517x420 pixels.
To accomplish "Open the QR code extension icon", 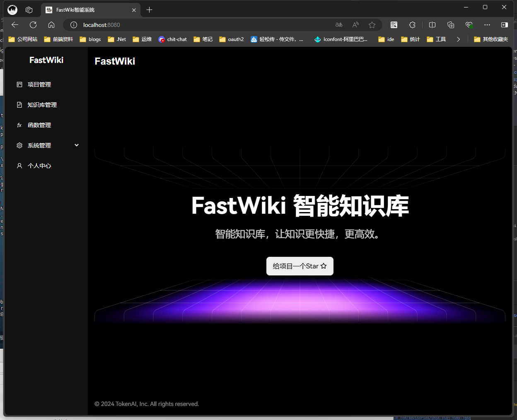I will point(394,25).
